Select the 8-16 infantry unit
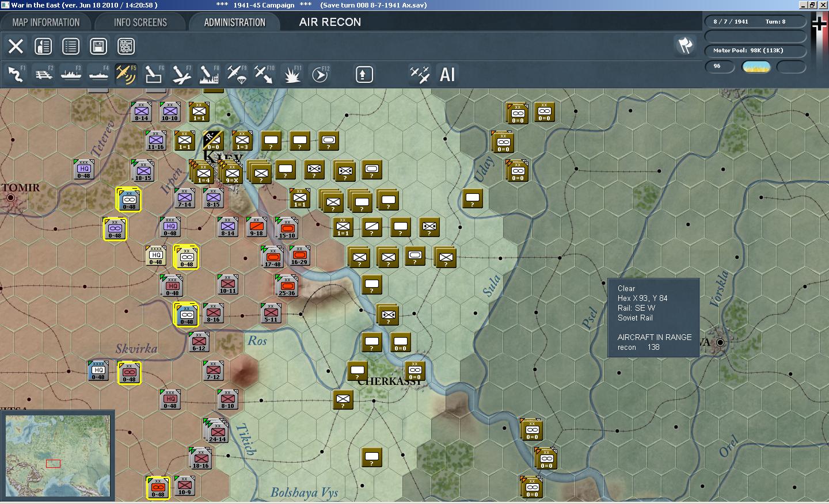Image resolution: width=829 pixels, height=504 pixels. point(213,313)
